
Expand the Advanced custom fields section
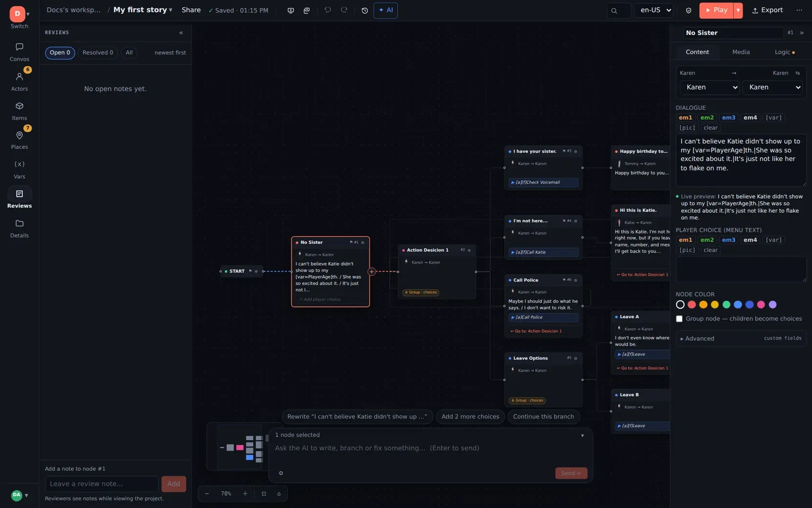pos(741,338)
